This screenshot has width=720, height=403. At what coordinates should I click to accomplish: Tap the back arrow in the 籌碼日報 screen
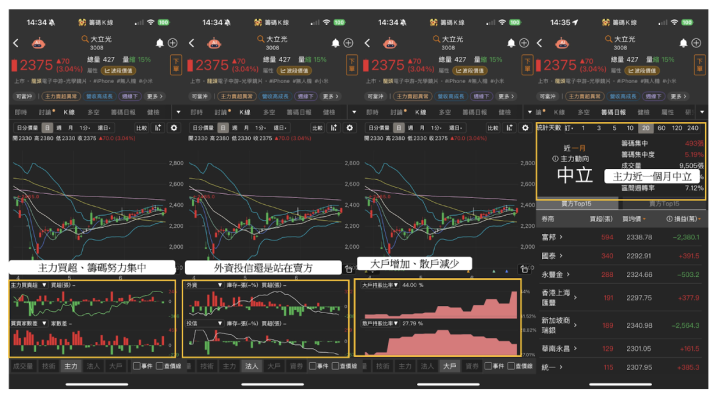(540, 43)
